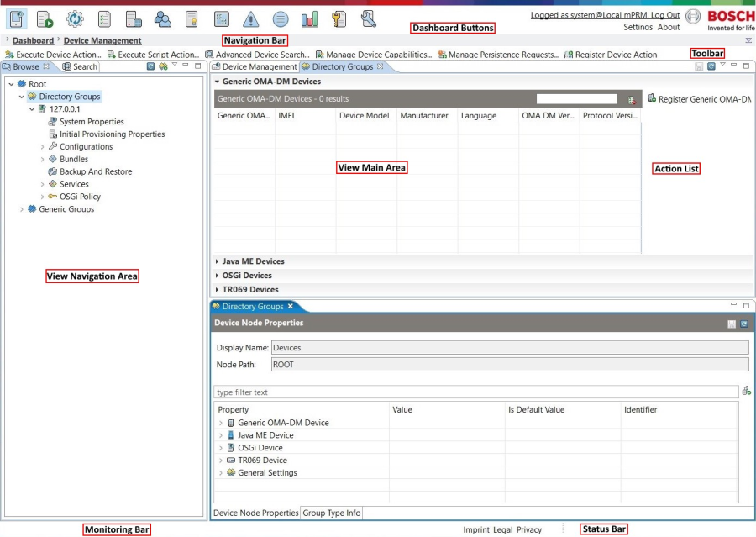Click the circular-arrows gear dashboard icon
The image size is (756, 537).
click(x=75, y=19)
